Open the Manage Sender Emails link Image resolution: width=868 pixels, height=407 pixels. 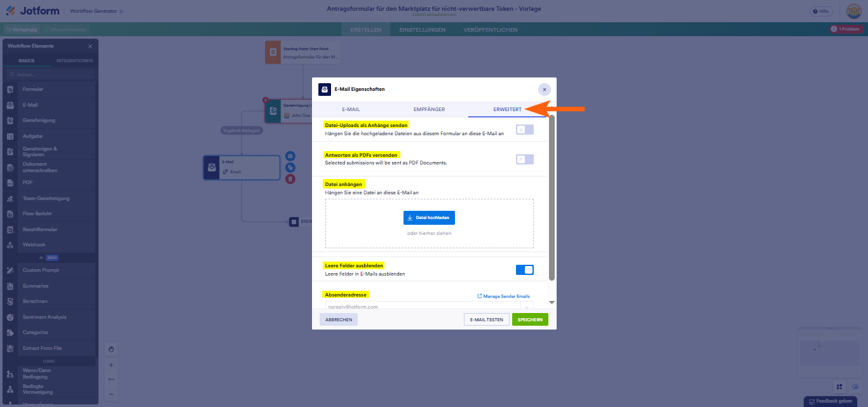point(503,295)
